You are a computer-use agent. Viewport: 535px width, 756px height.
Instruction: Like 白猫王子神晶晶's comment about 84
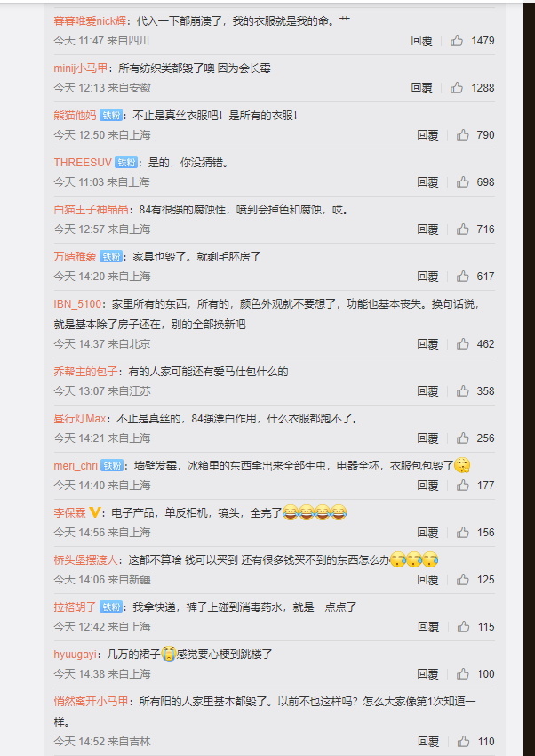click(463, 229)
